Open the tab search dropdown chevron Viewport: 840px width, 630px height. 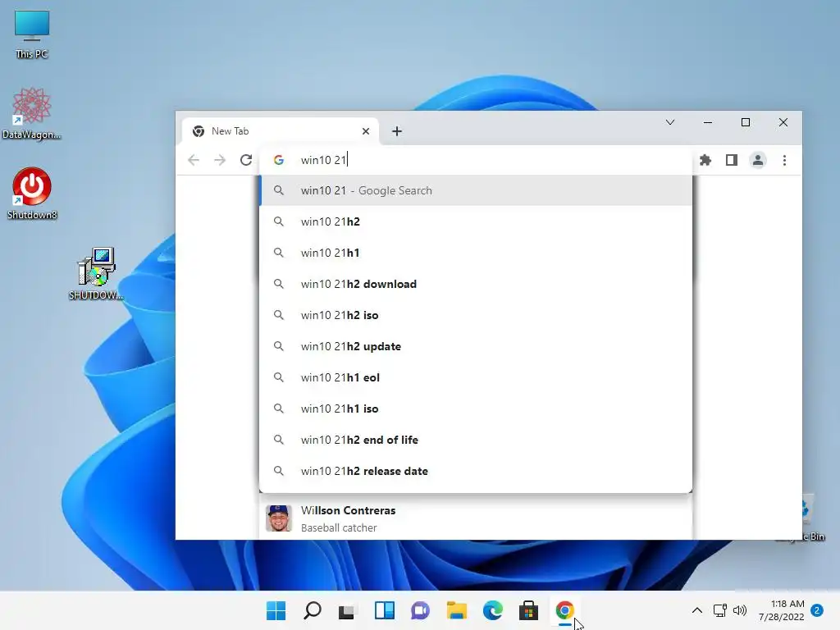[669, 123]
